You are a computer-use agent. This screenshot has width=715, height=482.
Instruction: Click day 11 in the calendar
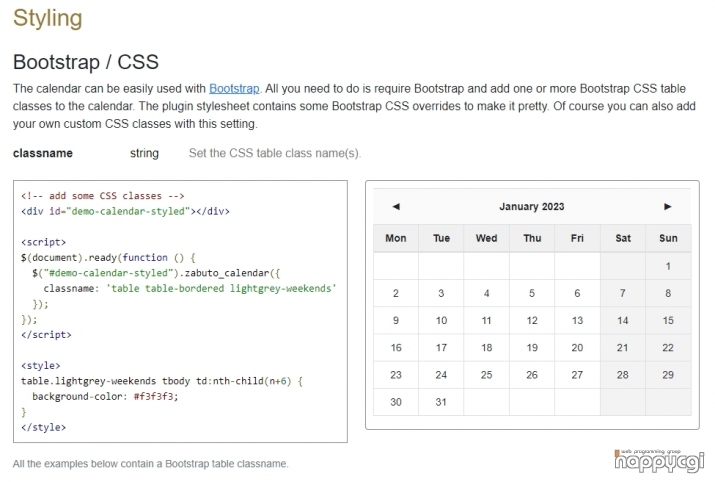(487, 321)
